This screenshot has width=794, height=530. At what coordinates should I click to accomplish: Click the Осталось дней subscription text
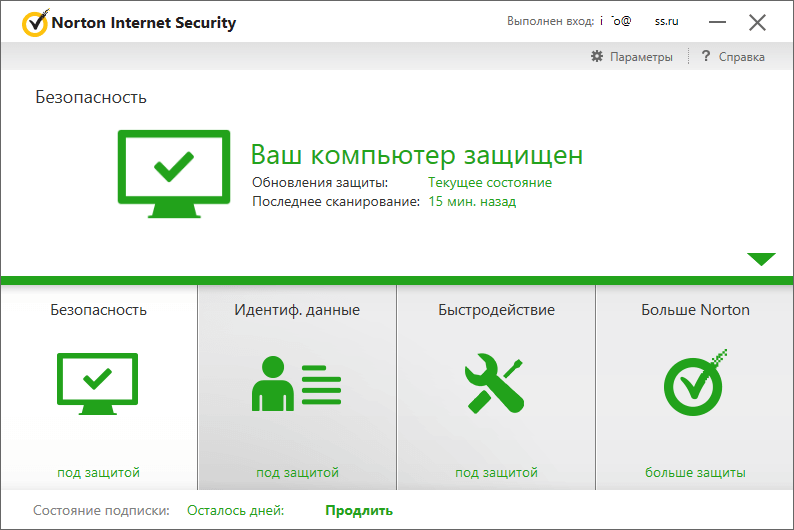[x=235, y=510]
